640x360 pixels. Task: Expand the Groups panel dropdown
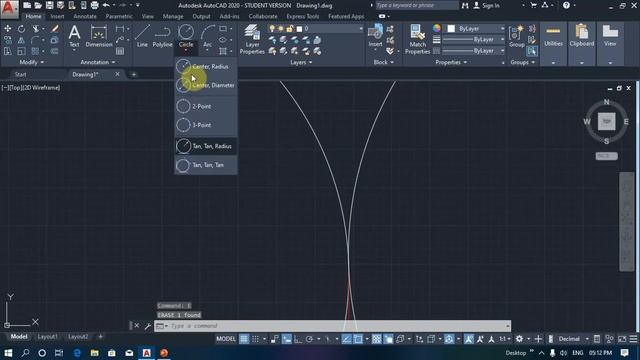(x=522, y=62)
